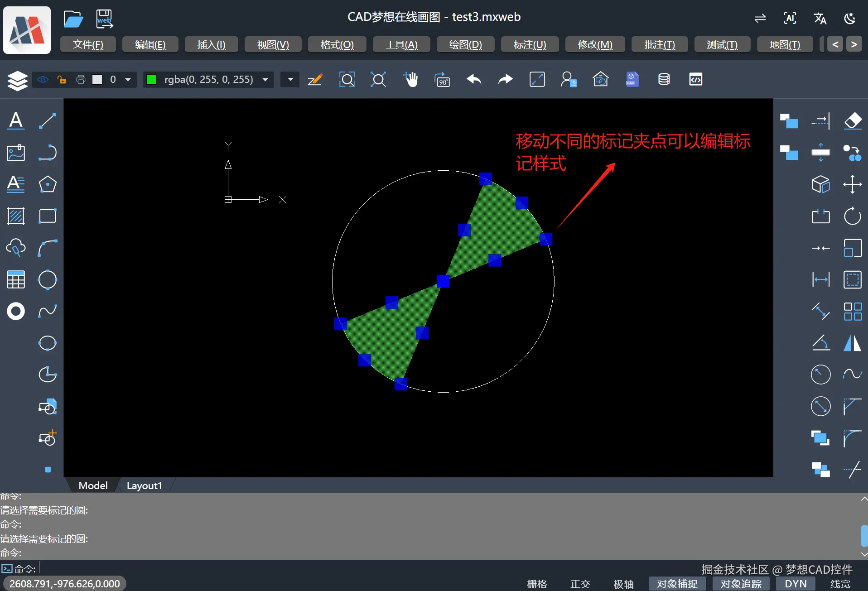This screenshot has width=868, height=591.
Task: Open the 格式(O) menu
Action: pyautogui.click(x=337, y=44)
